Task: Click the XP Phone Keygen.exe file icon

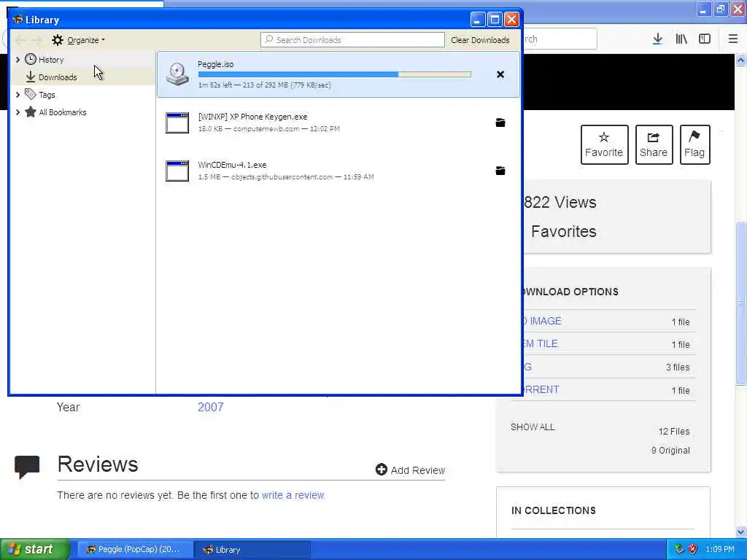Action: 177,122
